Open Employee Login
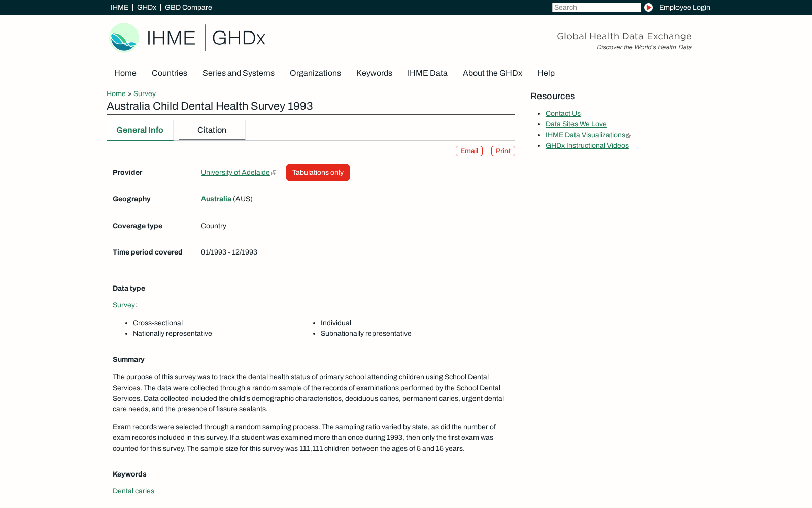 coord(685,7)
